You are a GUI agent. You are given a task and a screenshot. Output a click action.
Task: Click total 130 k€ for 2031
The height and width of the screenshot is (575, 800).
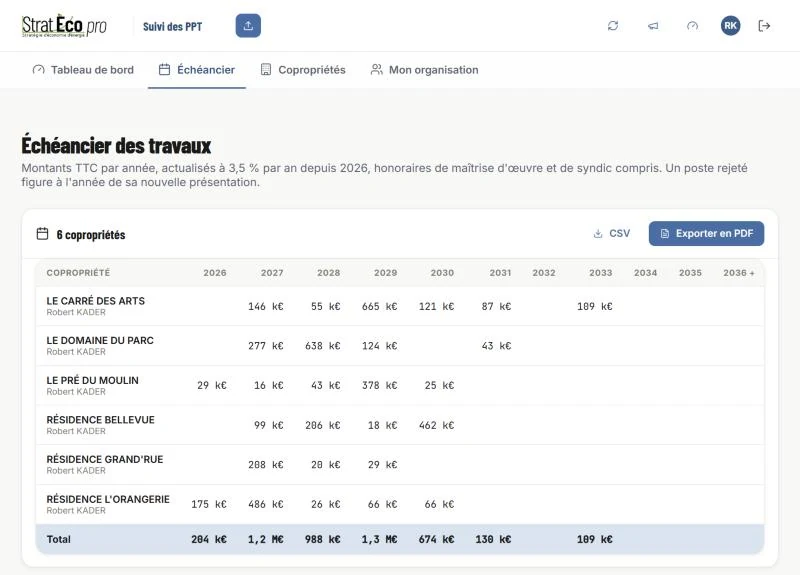point(493,539)
